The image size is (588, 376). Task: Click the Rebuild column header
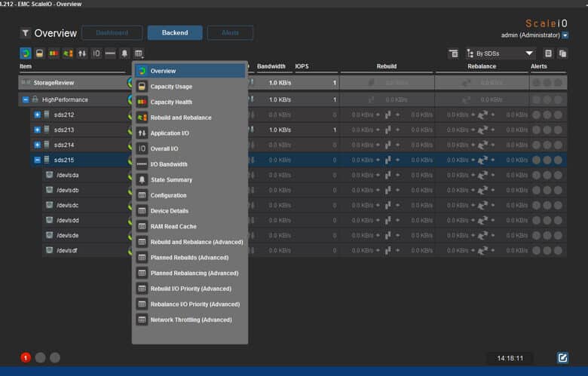click(386, 66)
